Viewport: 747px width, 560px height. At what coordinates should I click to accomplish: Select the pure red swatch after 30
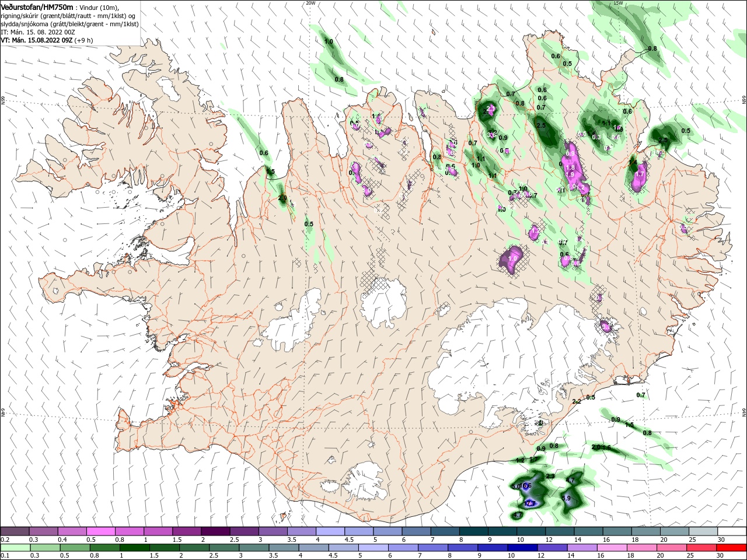pyautogui.click(x=732, y=548)
